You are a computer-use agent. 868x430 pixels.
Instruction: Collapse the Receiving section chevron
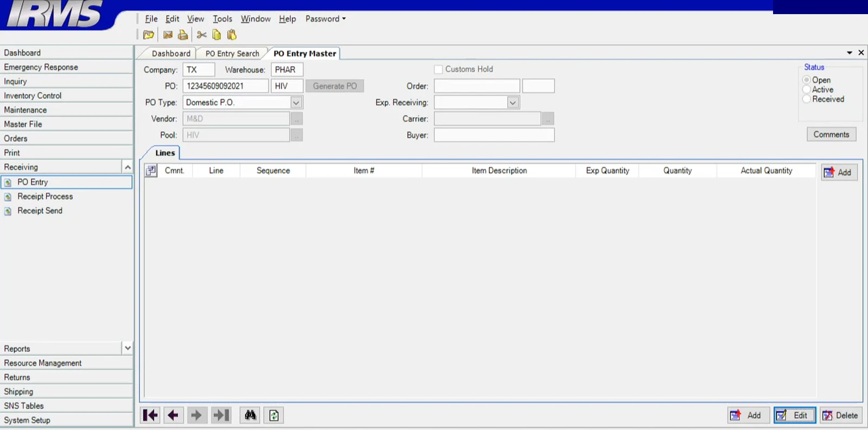click(x=127, y=167)
